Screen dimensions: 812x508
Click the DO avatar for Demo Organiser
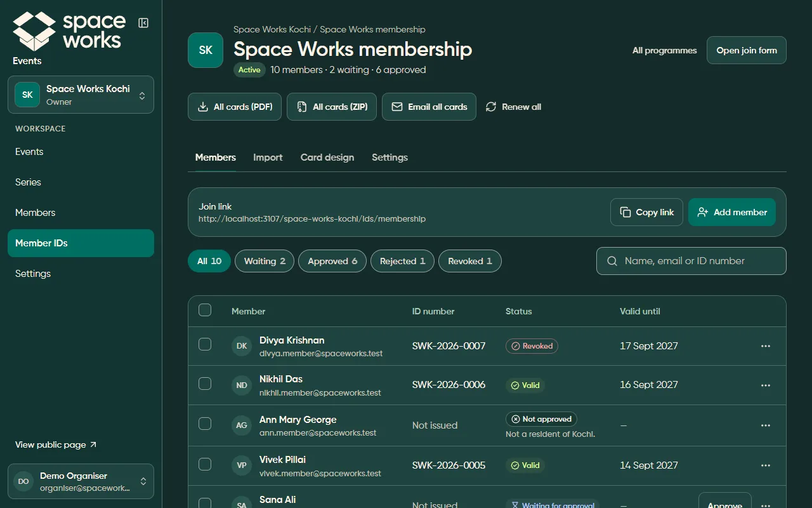pos(23,481)
